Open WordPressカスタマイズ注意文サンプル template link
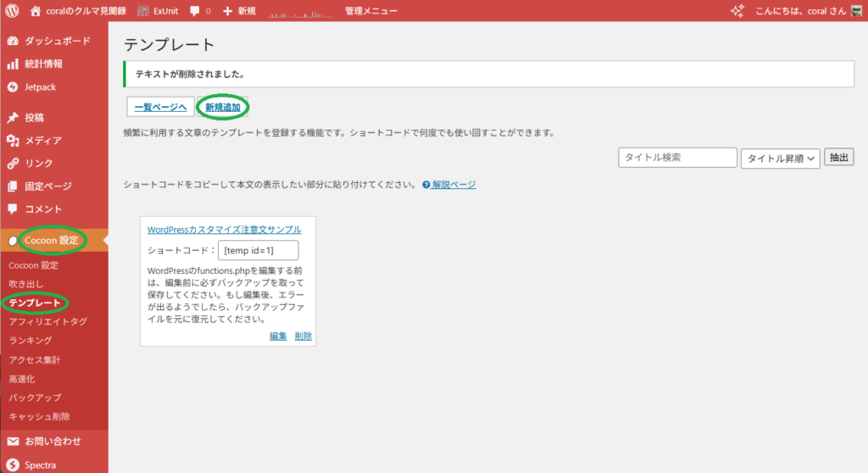The width and height of the screenshot is (868, 473). pyautogui.click(x=224, y=230)
